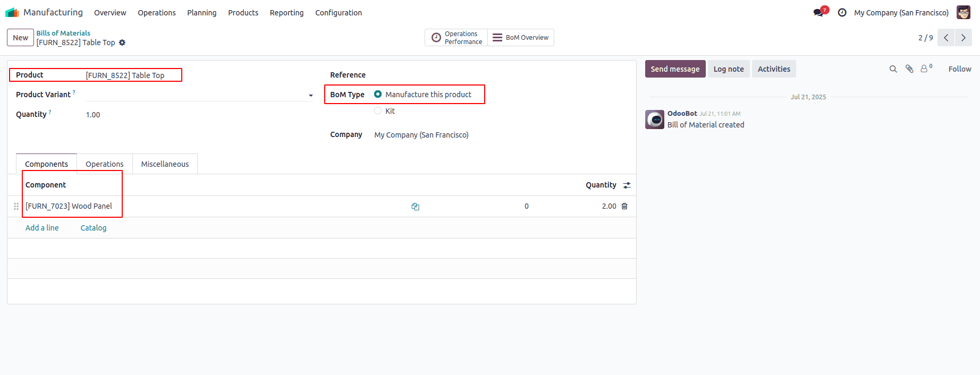Open BoM Overview stat button
Viewport: 980px width, 375px height.
pyautogui.click(x=521, y=38)
